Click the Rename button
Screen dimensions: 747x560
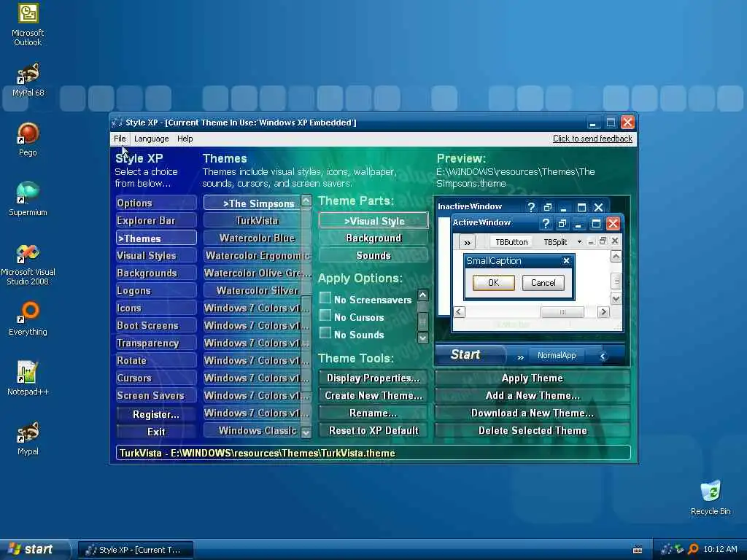tap(373, 413)
